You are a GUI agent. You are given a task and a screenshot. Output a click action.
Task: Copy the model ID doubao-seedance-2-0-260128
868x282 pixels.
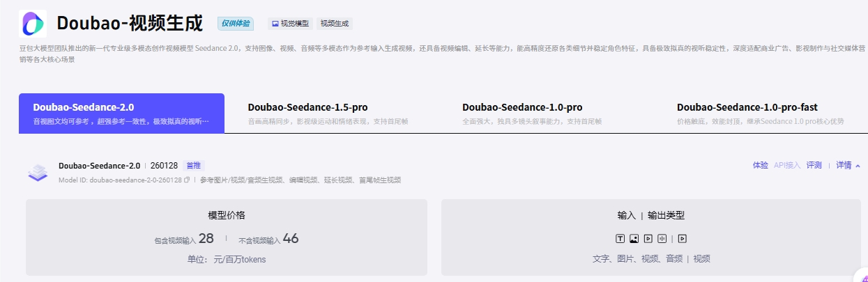[187, 180]
